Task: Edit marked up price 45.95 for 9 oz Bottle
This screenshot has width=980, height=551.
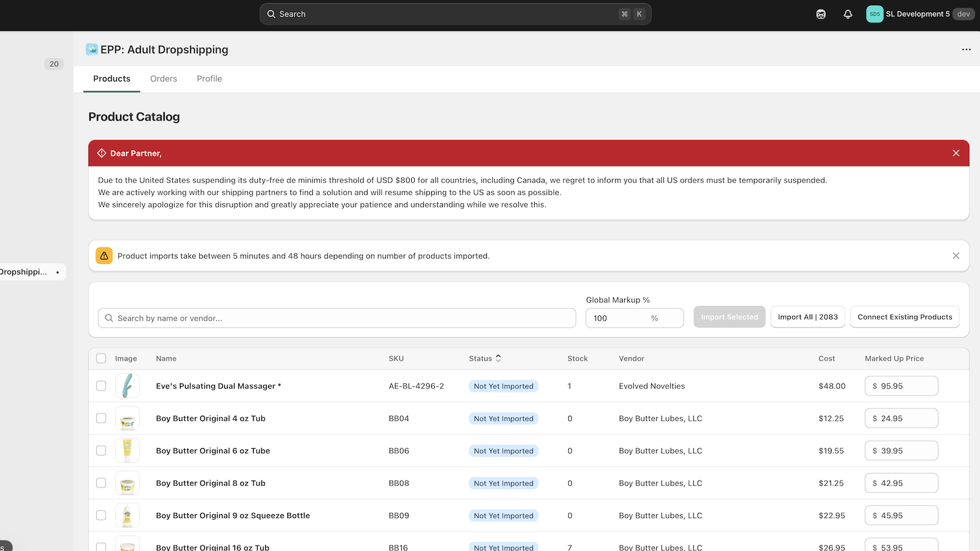Action: tap(901, 516)
